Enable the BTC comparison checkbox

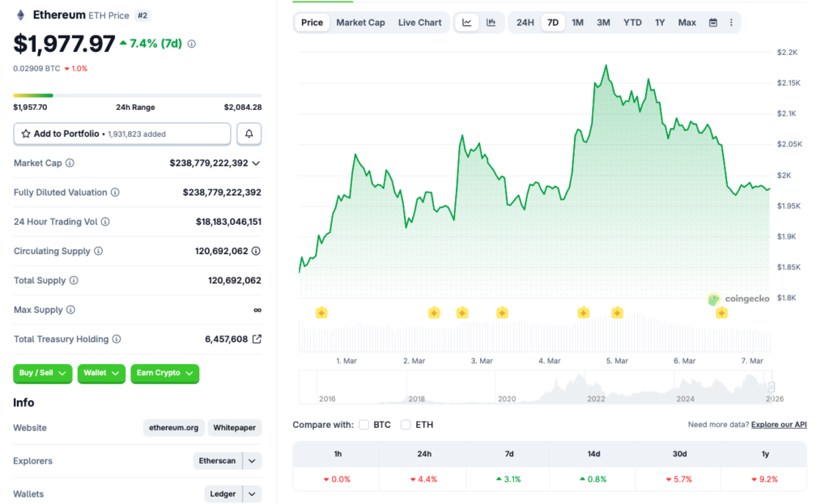click(364, 424)
